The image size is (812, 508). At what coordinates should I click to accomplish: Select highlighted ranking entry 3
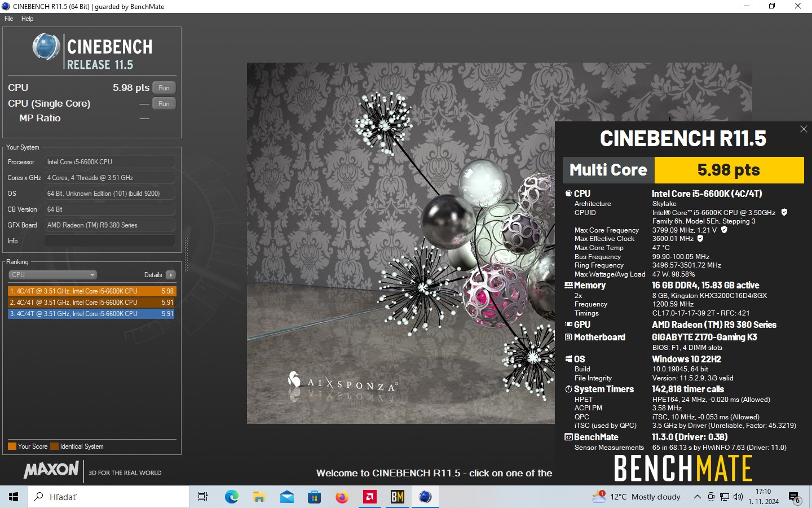click(92, 314)
